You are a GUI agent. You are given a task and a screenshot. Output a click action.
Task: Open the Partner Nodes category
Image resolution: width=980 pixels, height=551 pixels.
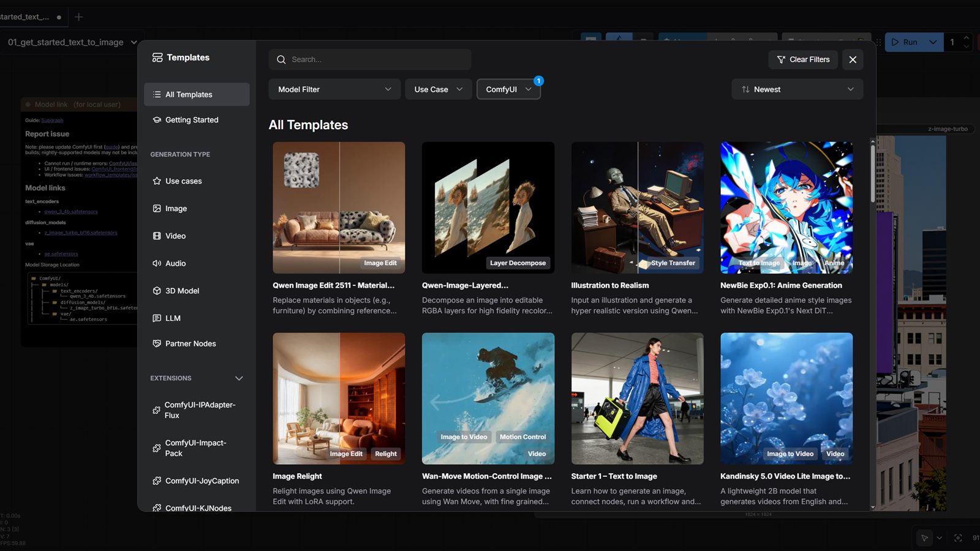coord(190,343)
